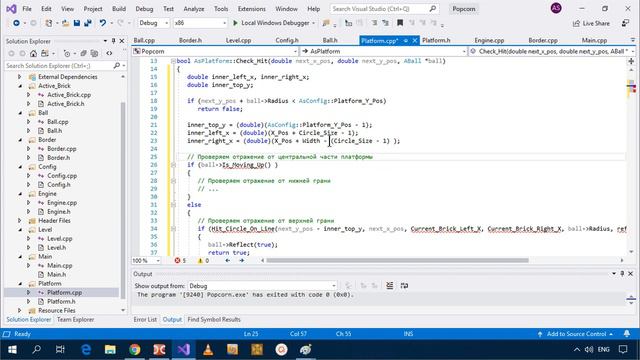
Task: Click the Navigate Backward toolbar icon
Action: (16, 23)
